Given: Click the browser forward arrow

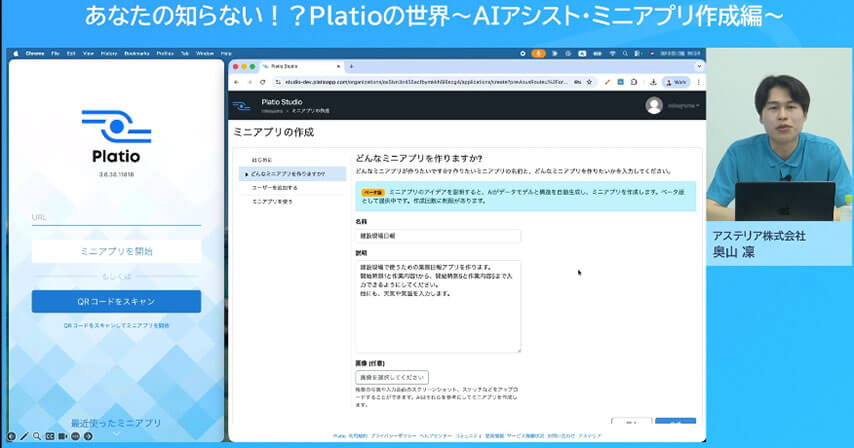Looking at the screenshot, I should [249, 82].
